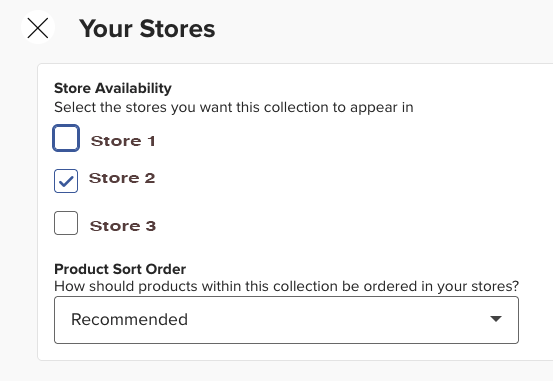Uncheck the Store 2 checkbox

click(66, 181)
